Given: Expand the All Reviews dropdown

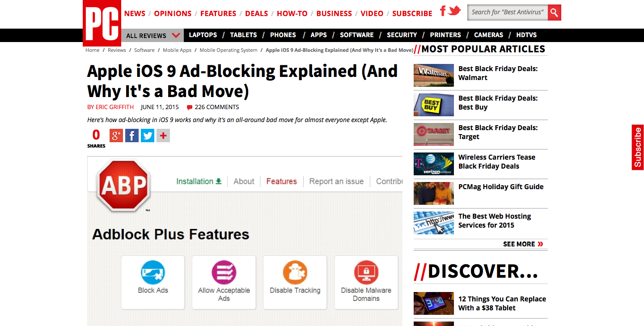Looking at the screenshot, I should 153,35.
